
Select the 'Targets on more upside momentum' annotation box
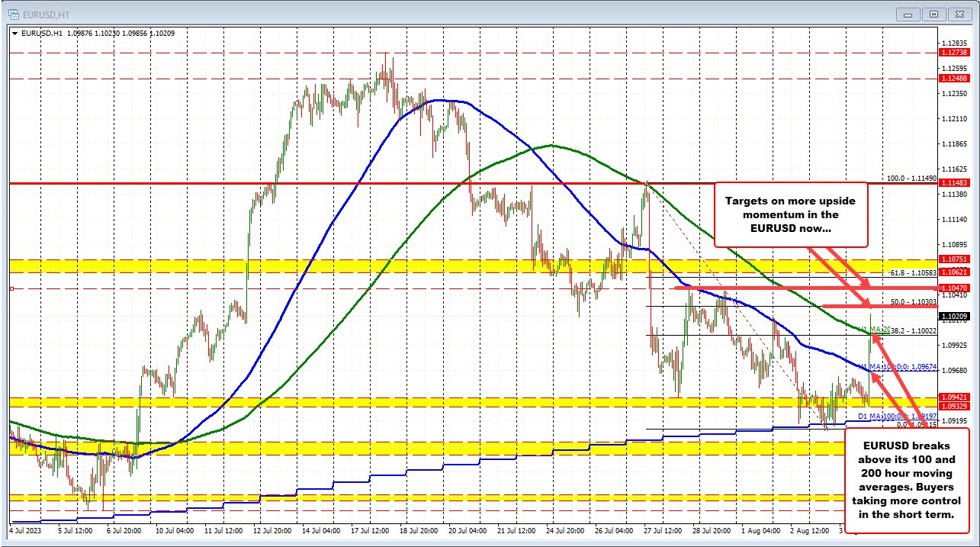[791, 214]
